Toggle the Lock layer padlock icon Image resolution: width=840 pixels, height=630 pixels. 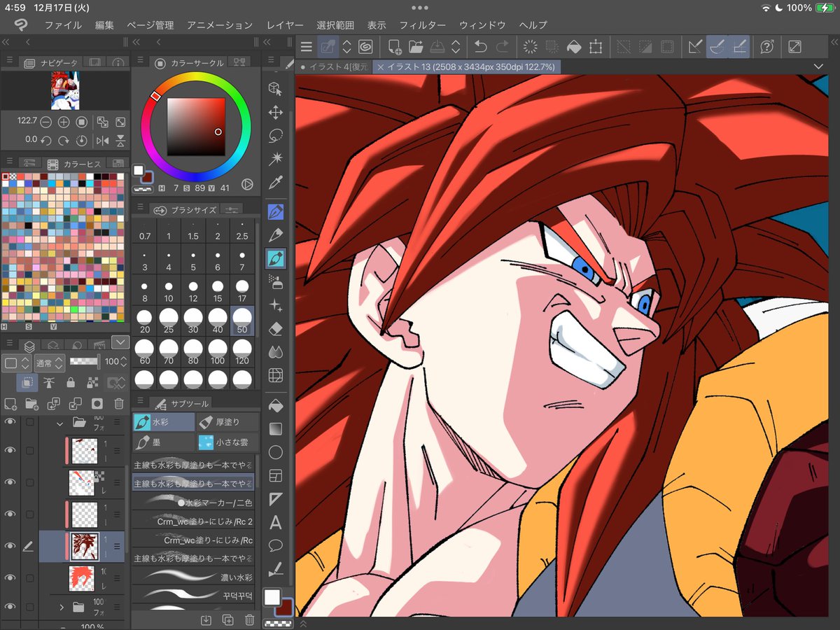coord(70,383)
